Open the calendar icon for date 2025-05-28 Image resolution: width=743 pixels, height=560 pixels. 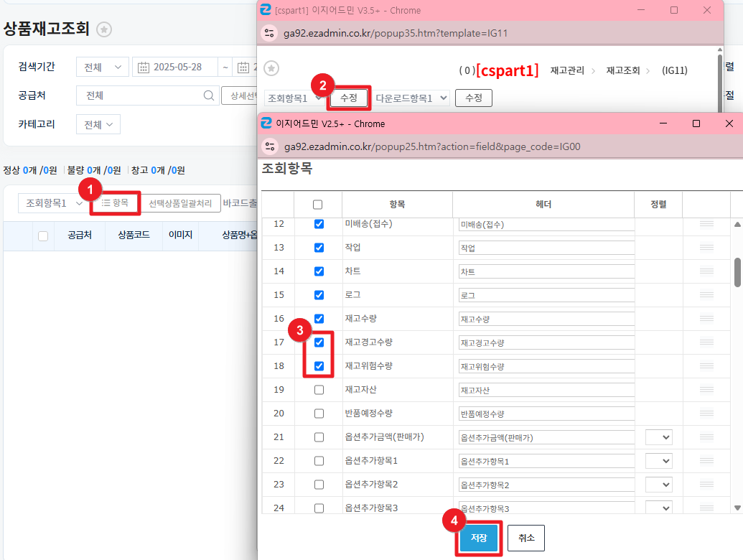pyautogui.click(x=144, y=67)
